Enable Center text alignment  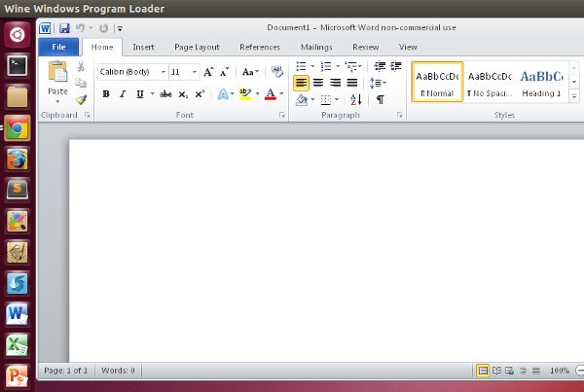318,83
